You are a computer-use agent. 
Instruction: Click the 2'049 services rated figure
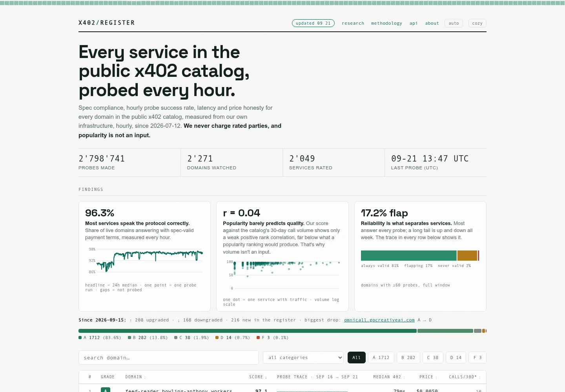tap(302, 158)
